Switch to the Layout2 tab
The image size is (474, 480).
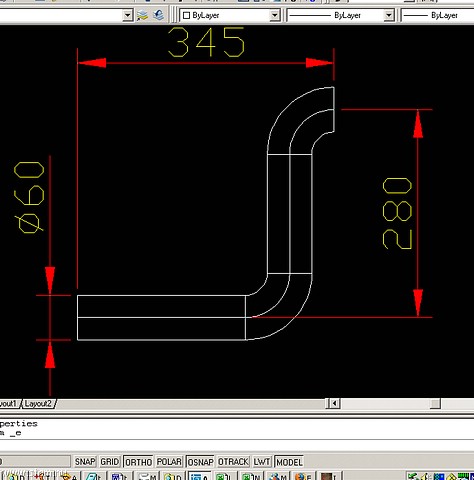[x=39, y=404]
